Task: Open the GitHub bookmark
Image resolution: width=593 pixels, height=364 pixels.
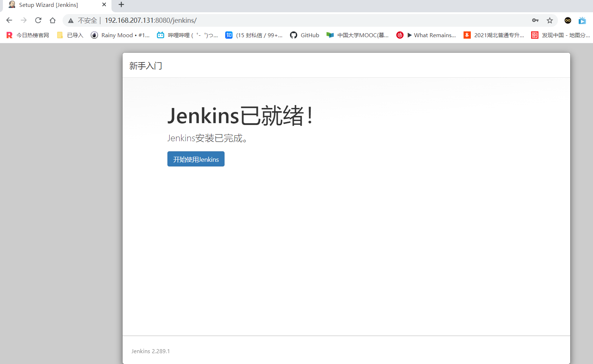Action: (x=305, y=35)
